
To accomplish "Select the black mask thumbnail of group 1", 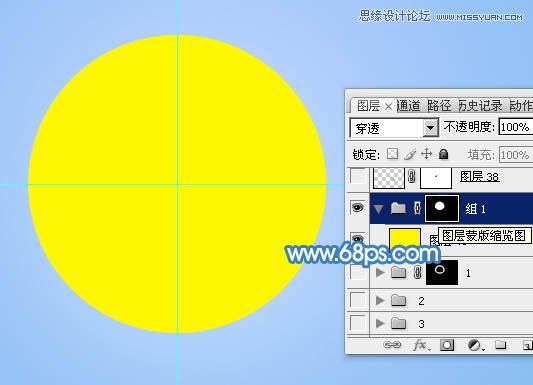I will click(x=442, y=272).
